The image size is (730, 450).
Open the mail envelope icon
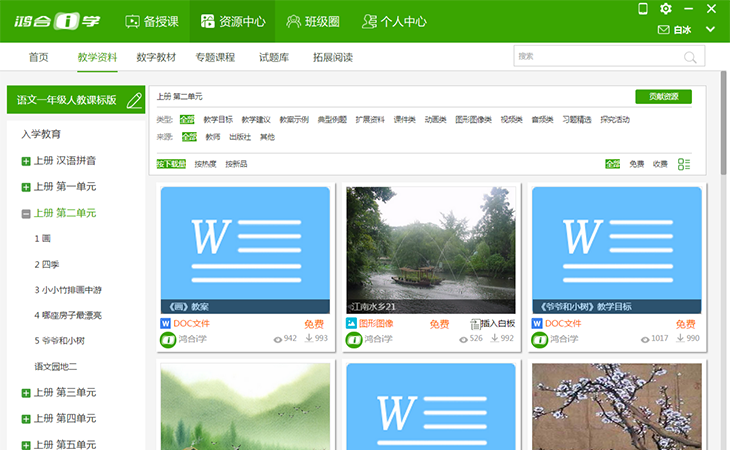pos(663,30)
